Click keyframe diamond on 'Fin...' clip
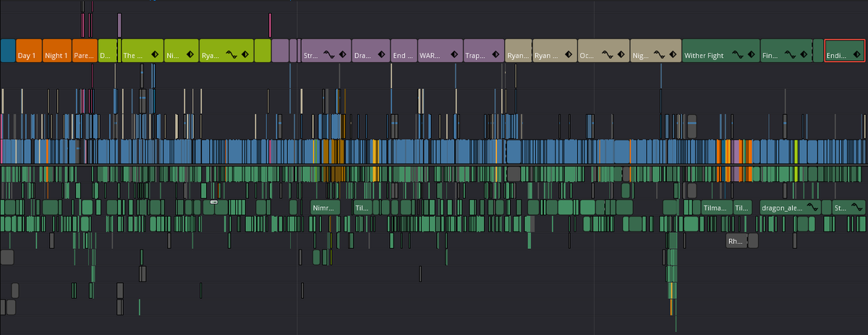 coord(804,55)
